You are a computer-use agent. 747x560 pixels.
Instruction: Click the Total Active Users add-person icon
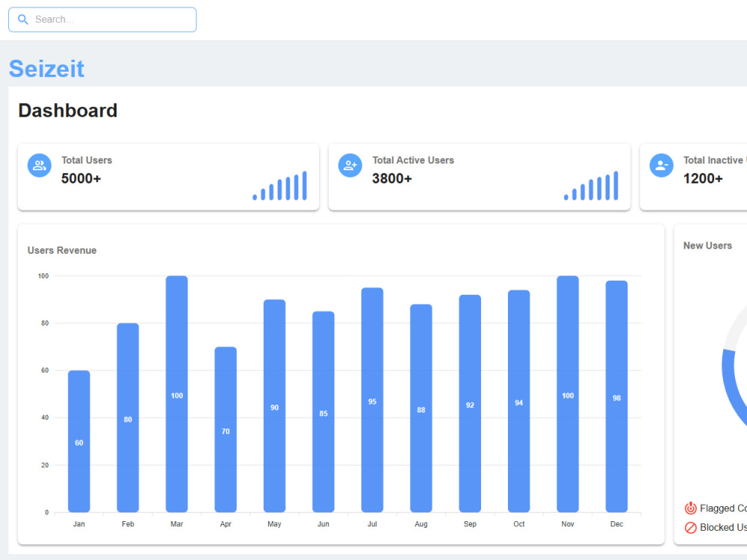(x=350, y=165)
